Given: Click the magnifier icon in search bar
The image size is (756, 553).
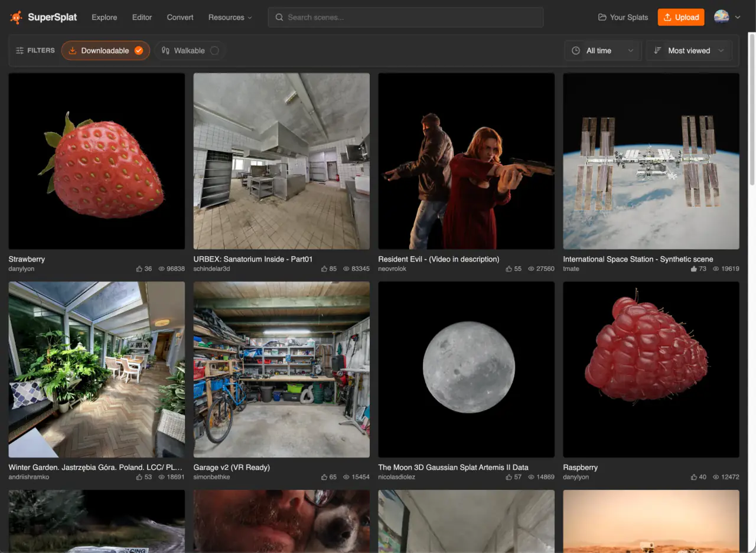Looking at the screenshot, I should (279, 17).
